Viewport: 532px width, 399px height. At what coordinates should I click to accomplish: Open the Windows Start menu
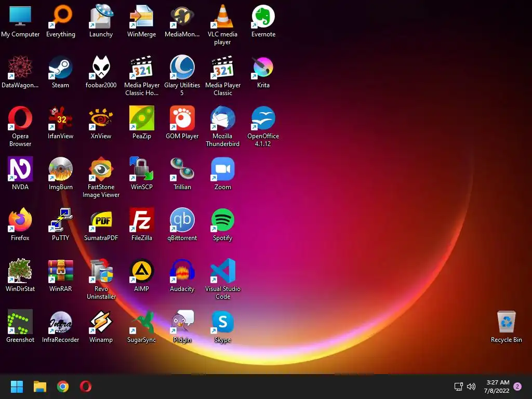pyautogui.click(x=17, y=387)
